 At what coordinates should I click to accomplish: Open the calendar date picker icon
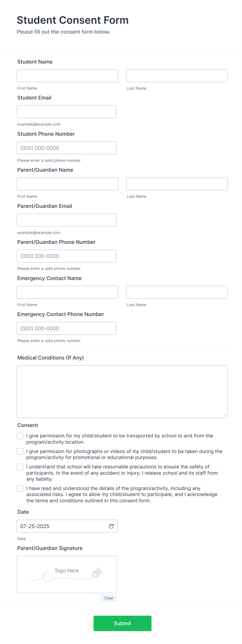tap(111, 526)
